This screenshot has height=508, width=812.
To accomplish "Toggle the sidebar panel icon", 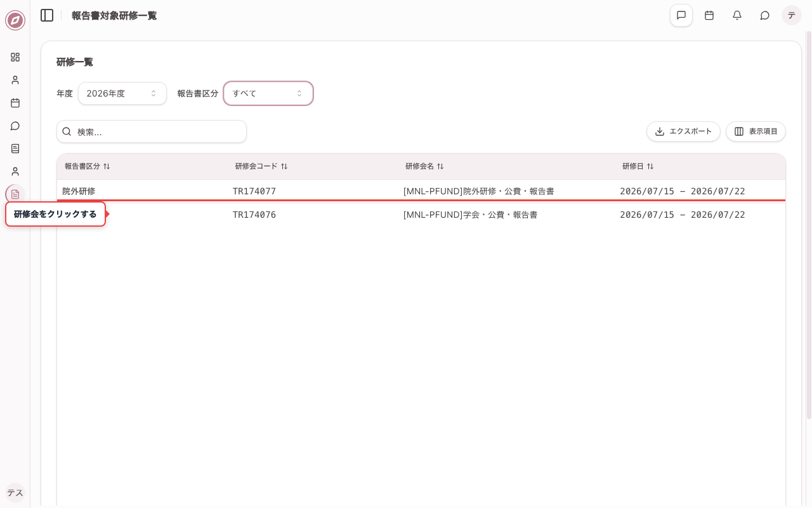I will (47, 15).
